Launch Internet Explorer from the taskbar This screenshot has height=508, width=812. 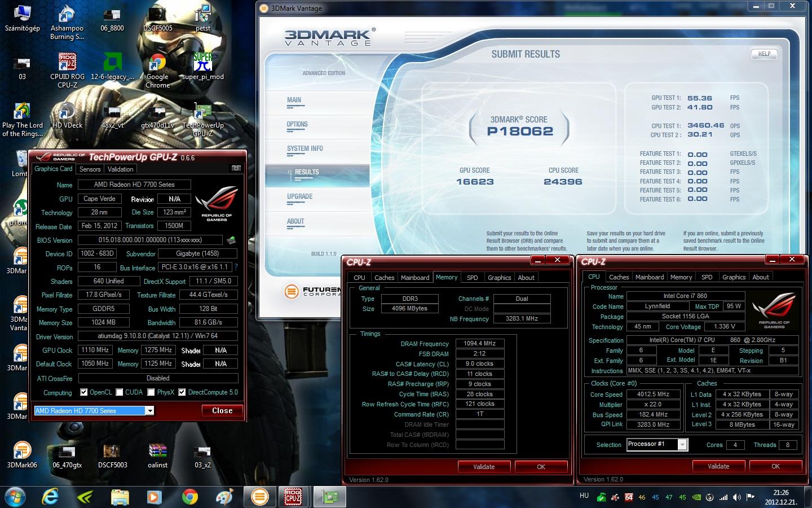point(50,497)
